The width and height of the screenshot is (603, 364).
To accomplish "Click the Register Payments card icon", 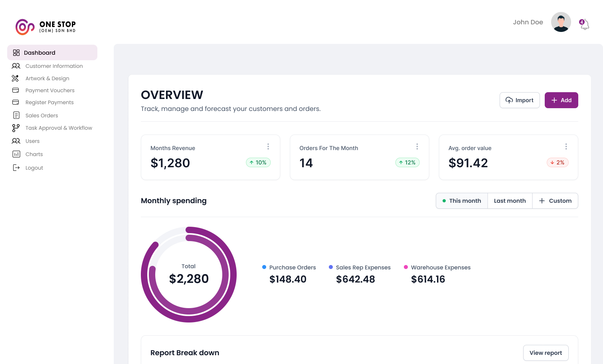I will pos(16,102).
